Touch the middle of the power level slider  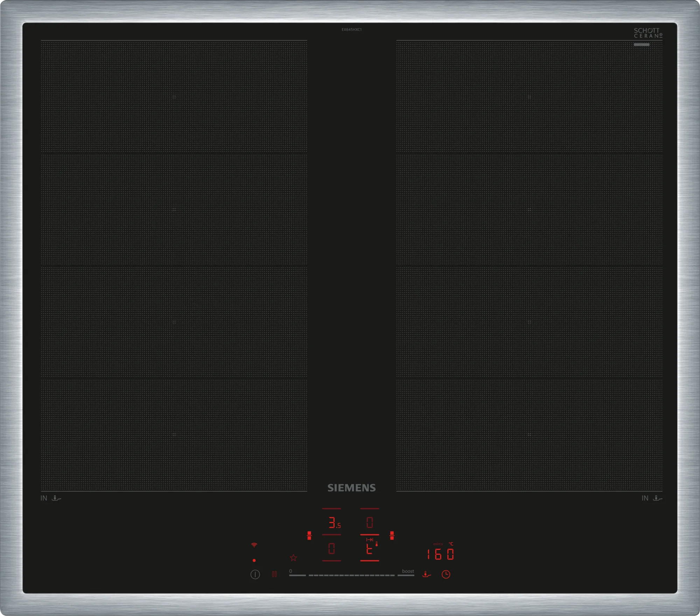351,575
